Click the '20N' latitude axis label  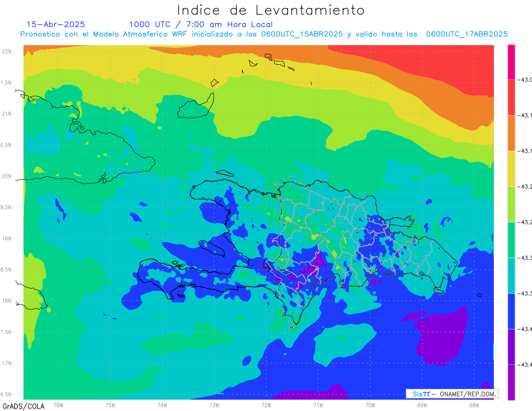click(x=8, y=176)
